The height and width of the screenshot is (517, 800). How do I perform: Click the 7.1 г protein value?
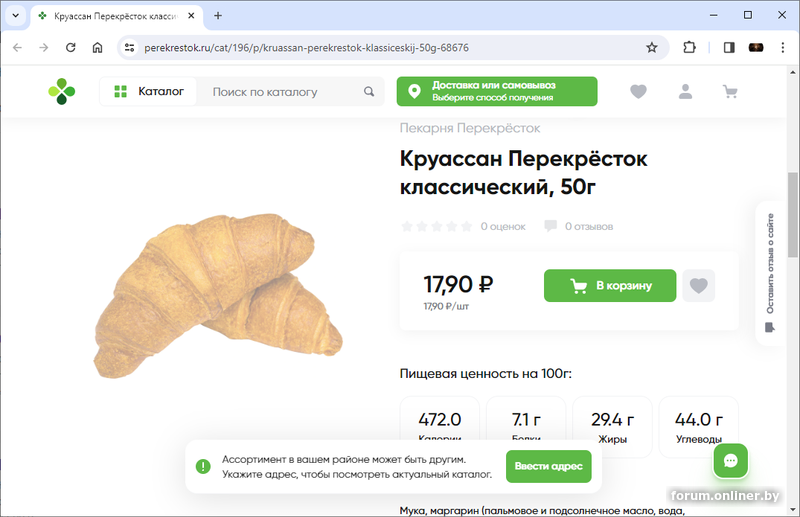(526, 420)
